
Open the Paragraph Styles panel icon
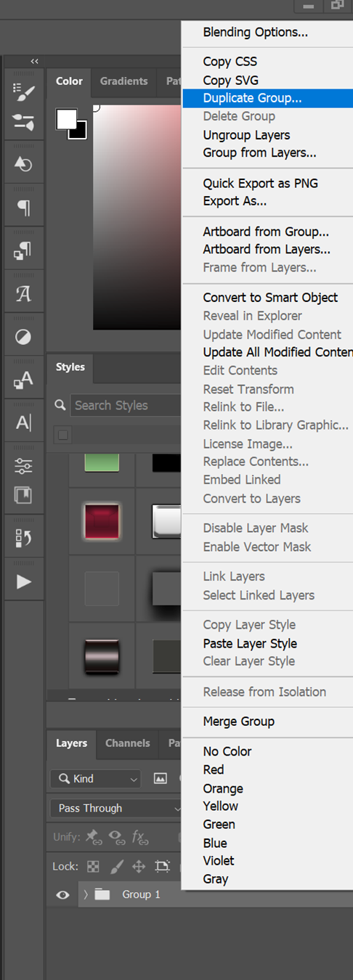pos(23,252)
